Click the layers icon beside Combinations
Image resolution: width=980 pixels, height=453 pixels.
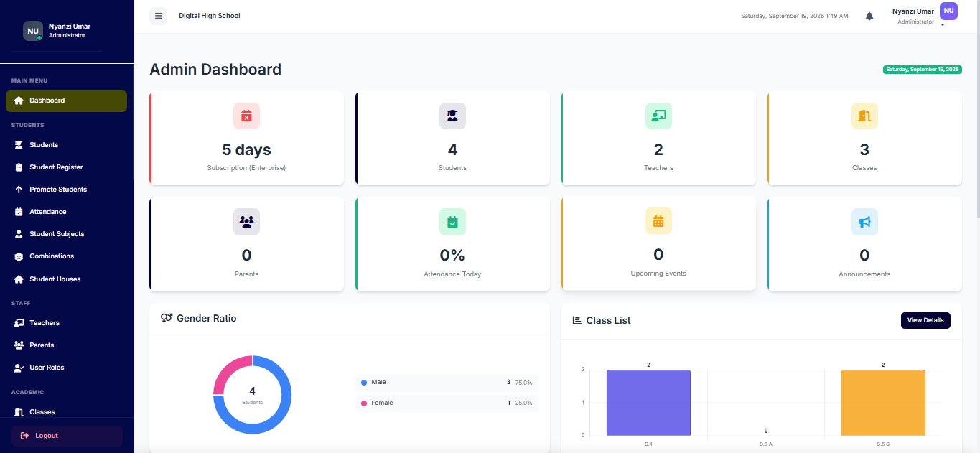(x=19, y=256)
